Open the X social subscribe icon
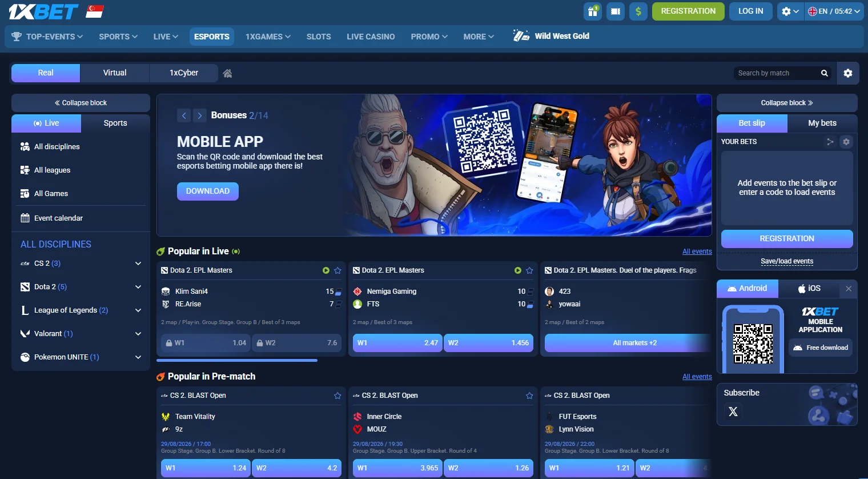 pos(733,412)
